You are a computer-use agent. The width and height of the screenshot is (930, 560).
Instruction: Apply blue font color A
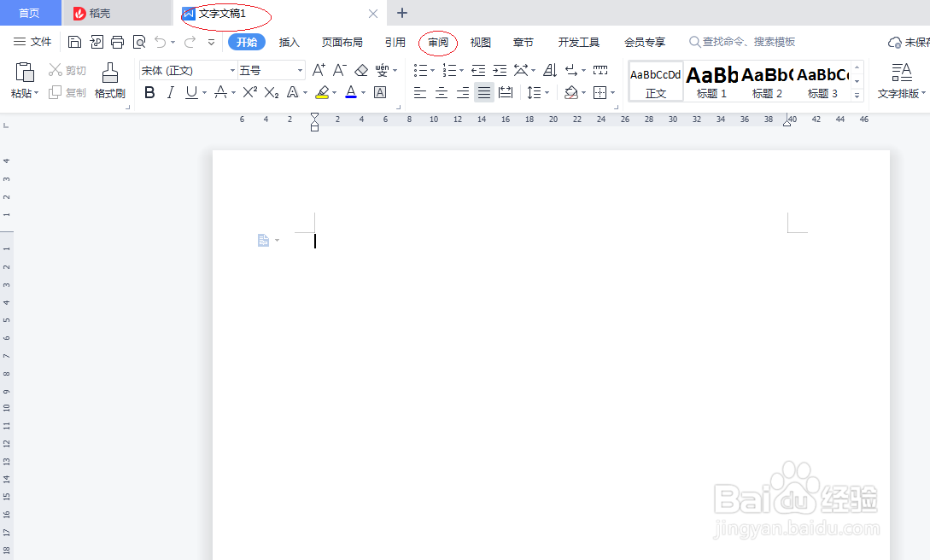351,92
